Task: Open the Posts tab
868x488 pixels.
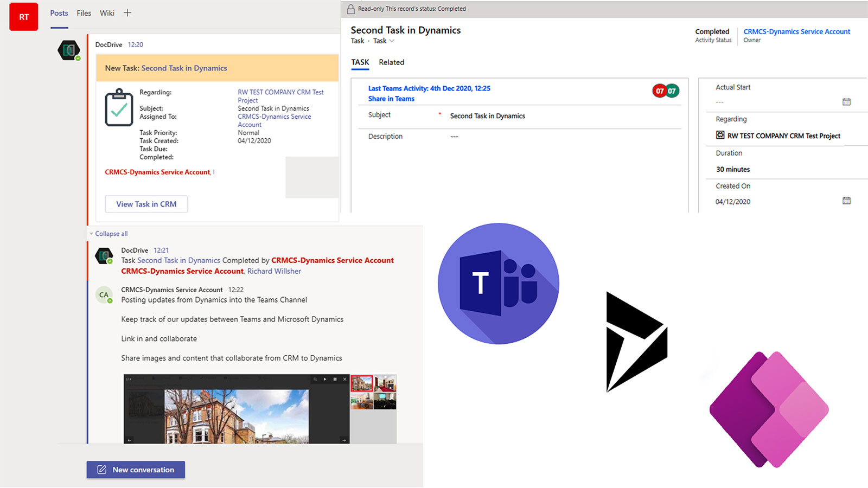Action: pos(59,13)
